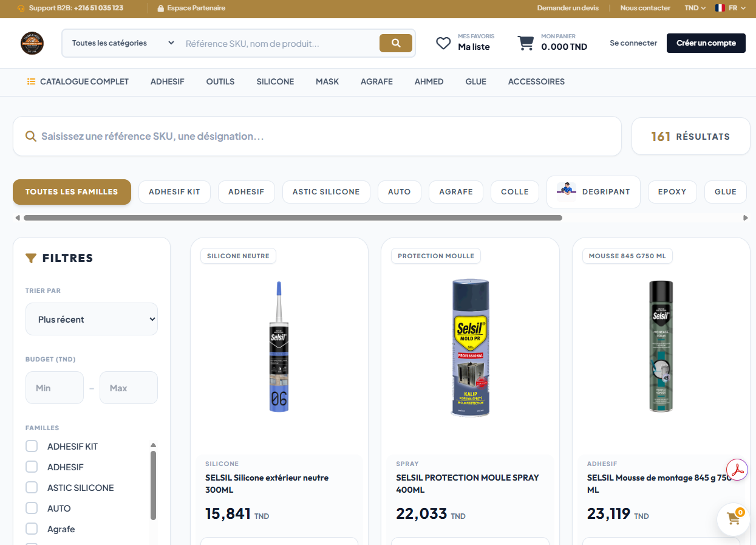Open Toutes les catégories dropdown
Viewport: 756px width, 545px height.
(123, 43)
